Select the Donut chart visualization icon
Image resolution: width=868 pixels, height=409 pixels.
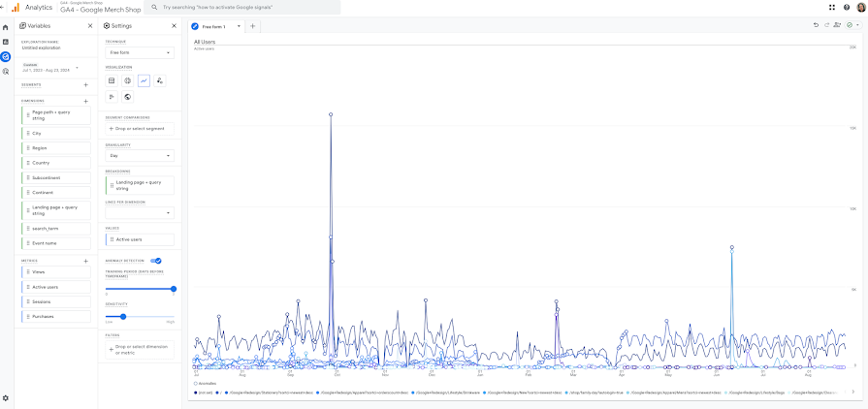[128, 80]
